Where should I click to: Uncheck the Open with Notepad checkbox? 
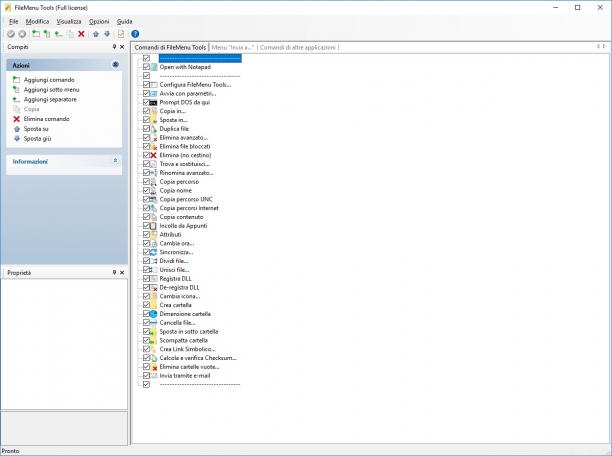point(146,67)
